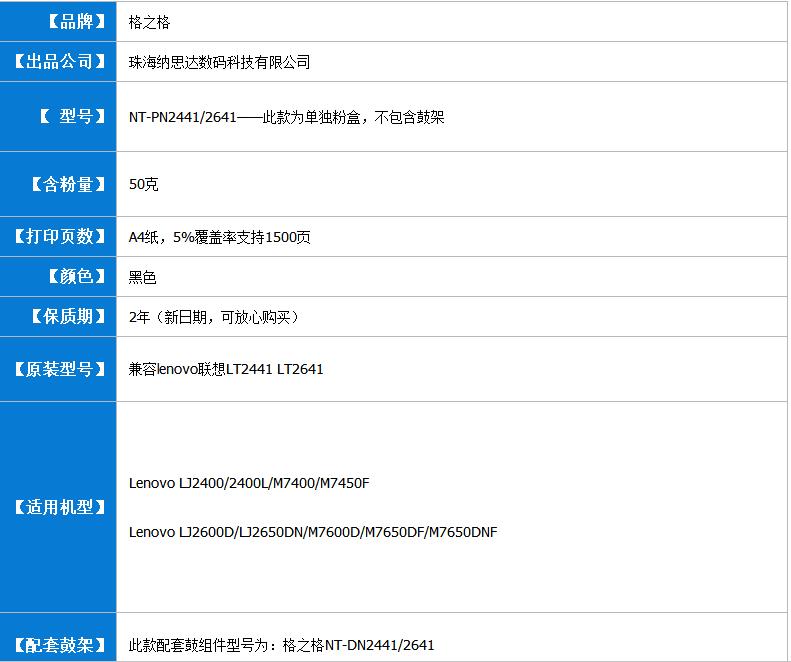Click the 【型号】 header cell

58,117
